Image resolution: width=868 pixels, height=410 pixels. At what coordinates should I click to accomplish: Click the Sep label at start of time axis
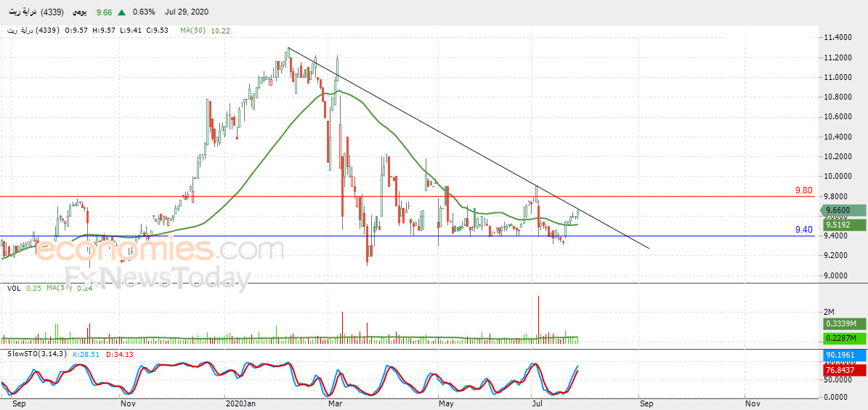point(20,404)
